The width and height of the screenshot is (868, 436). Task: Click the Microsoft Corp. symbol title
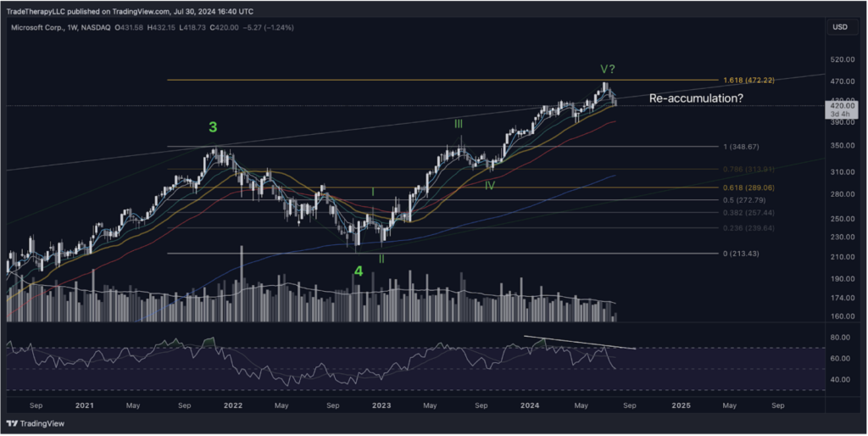pyautogui.click(x=36, y=29)
